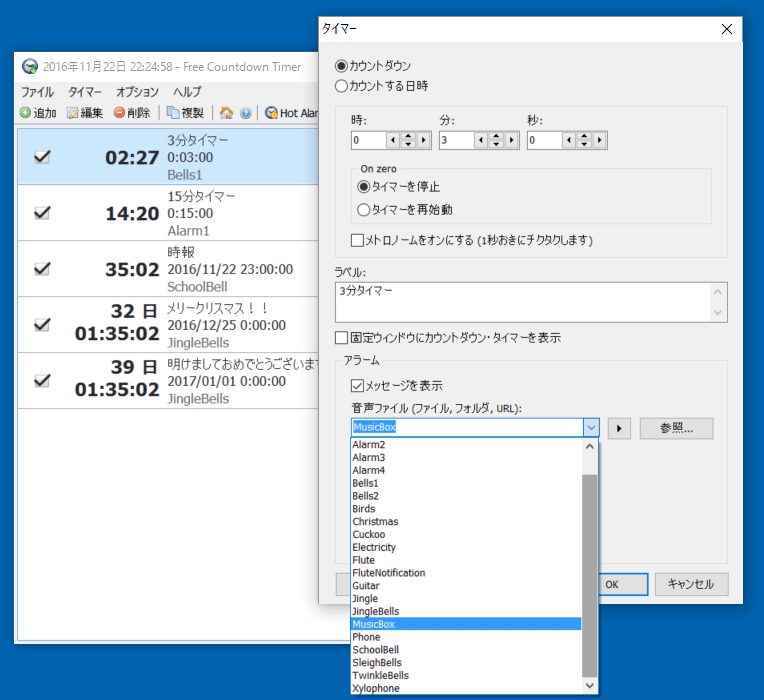Screen dimensions: 764x700
Task: Choose Alarm2 from the sound list
Action: pos(466,445)
